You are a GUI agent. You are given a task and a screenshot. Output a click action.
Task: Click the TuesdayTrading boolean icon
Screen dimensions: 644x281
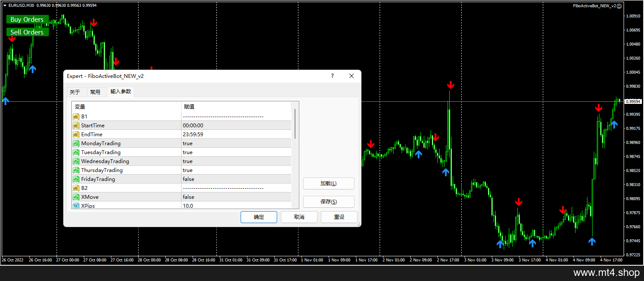[x=76, y=152]
